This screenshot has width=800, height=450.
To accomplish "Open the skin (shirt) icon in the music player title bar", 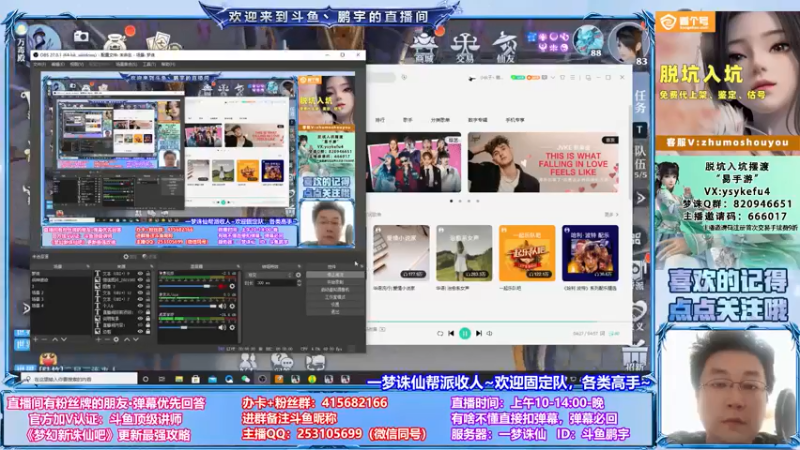I will (x=562, y=78).
